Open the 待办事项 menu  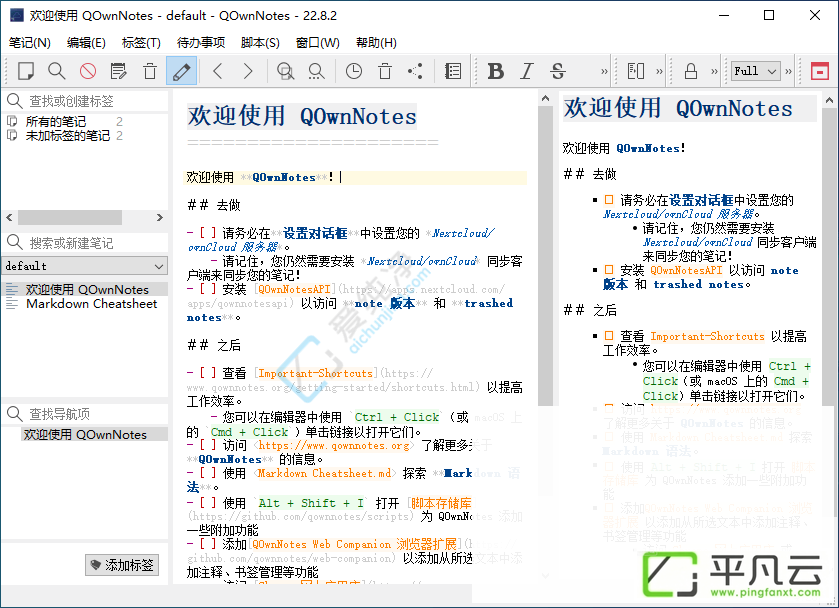pyautogui.click(x=201, y=43)
